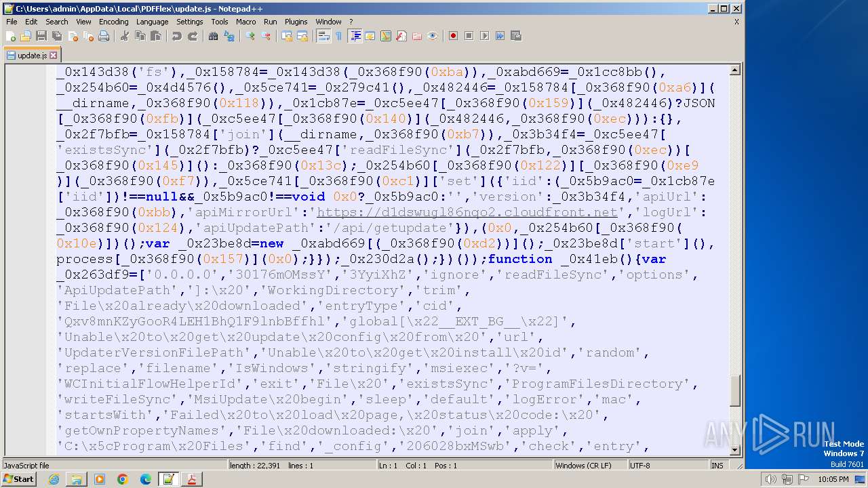The image size is (868, 488).
Task: Open the Define your language dialog icon
Action: [x=370, y=36]
